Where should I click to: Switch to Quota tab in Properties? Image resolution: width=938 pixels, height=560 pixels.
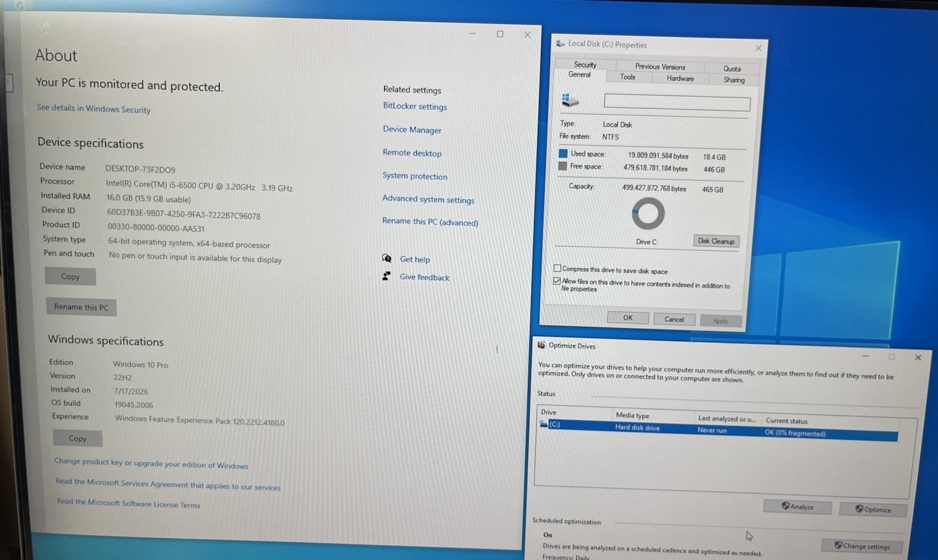[x=732, y=68]
